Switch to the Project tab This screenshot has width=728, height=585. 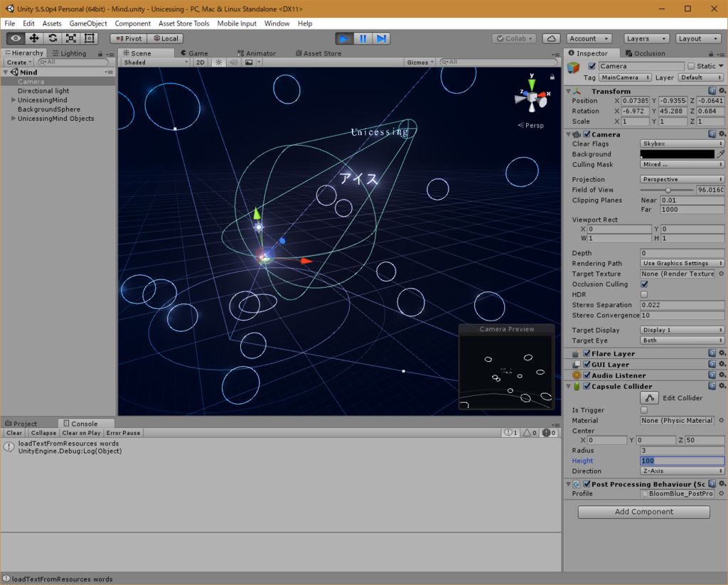[x=21, y=424]
